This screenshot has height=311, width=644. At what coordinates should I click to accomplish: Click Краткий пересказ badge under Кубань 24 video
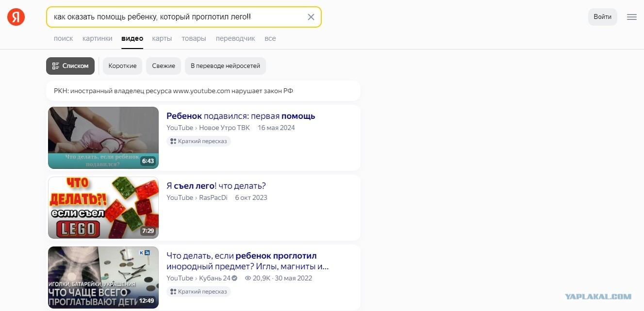click(199, 292)
